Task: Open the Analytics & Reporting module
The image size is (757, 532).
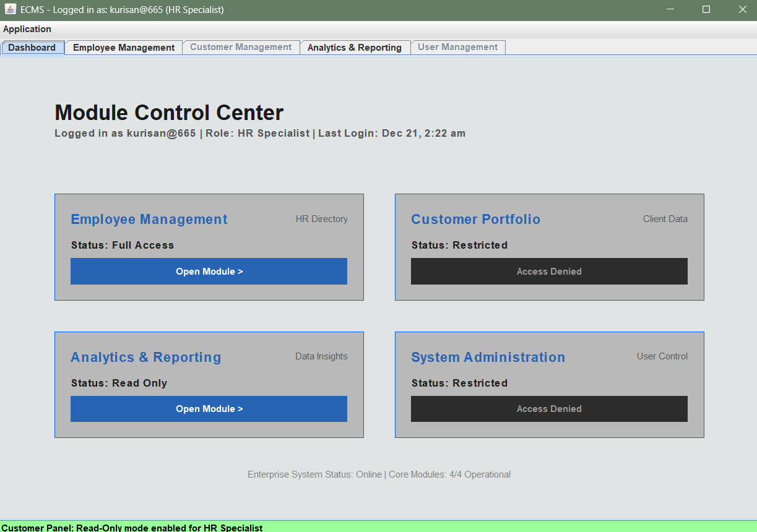Action: pos(209,409)
